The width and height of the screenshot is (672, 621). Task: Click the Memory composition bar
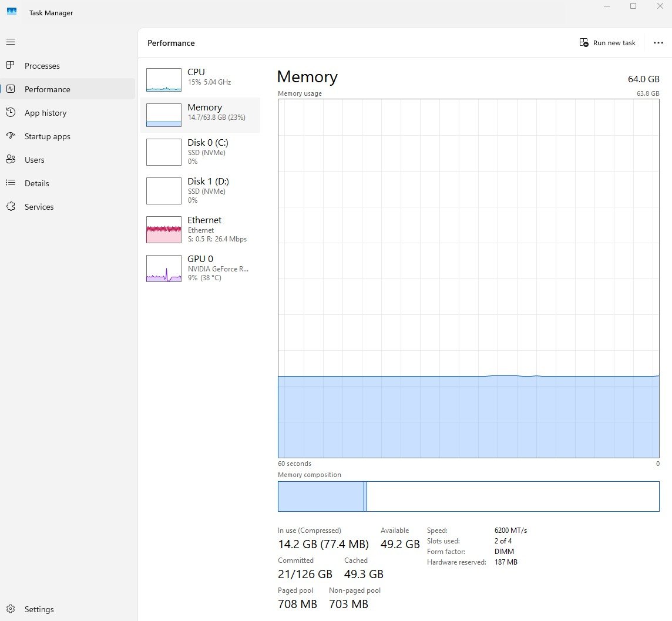(x=469, y=496)
